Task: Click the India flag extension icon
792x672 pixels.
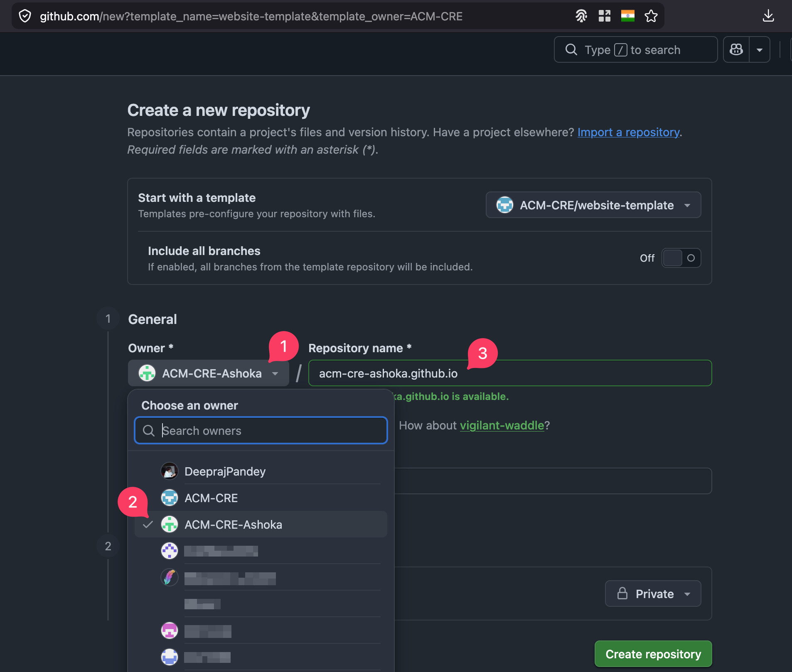Action: click(628, 16)
